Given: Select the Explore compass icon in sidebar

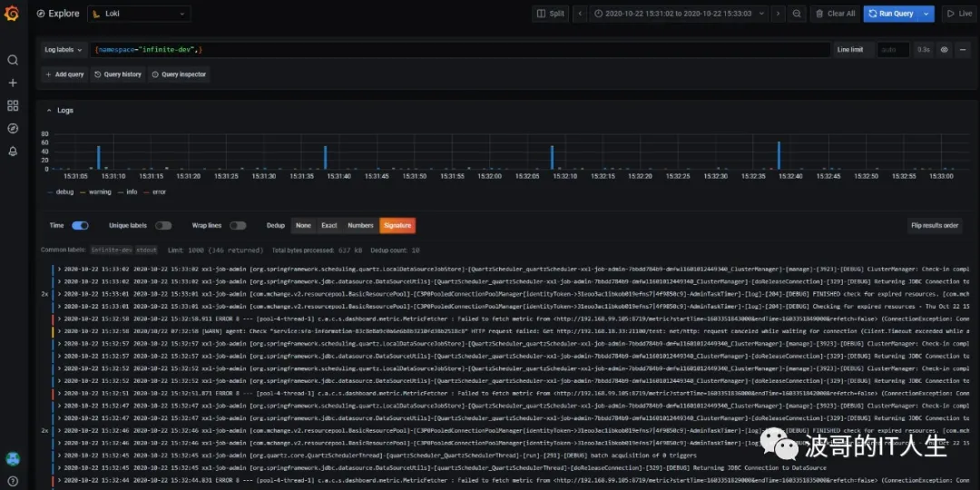Looking at the screenshot, I should (x=13, y=128).
